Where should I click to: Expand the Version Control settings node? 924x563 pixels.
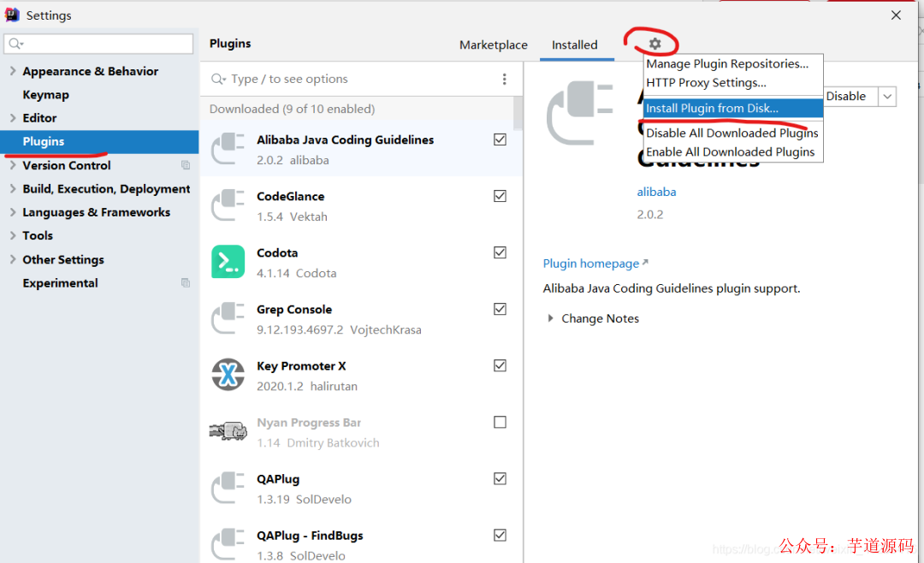tap(12, 165)
